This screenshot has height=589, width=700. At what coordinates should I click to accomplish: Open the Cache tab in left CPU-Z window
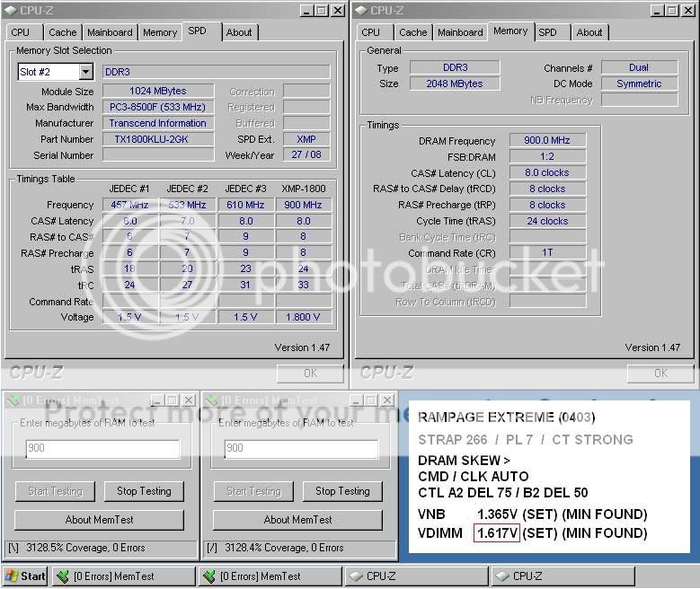pos(63,32)
